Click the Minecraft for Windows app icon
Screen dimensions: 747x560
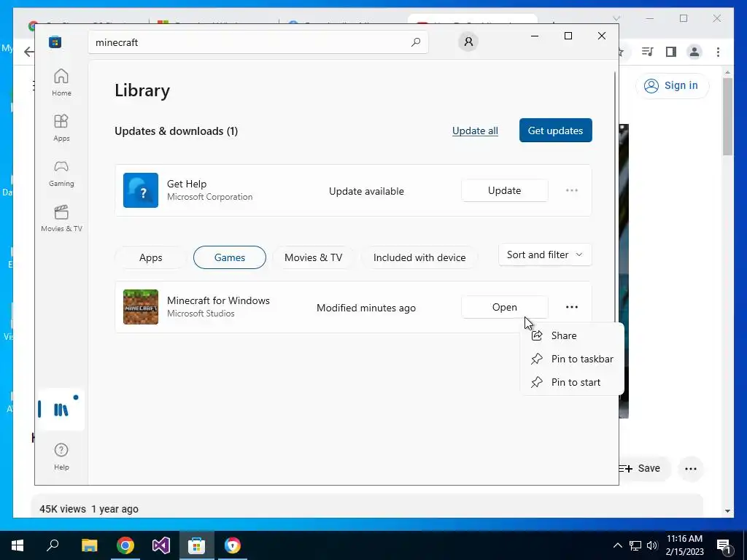pos(141,307)
